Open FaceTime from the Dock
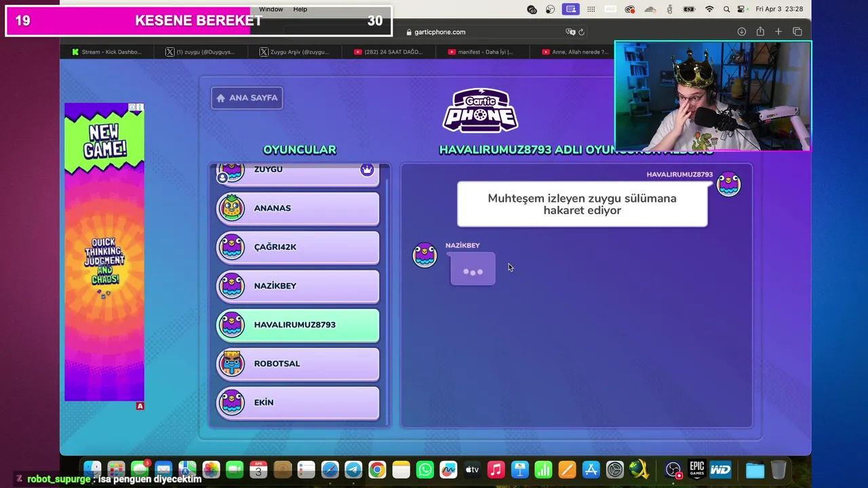 (x=235, y=469)
